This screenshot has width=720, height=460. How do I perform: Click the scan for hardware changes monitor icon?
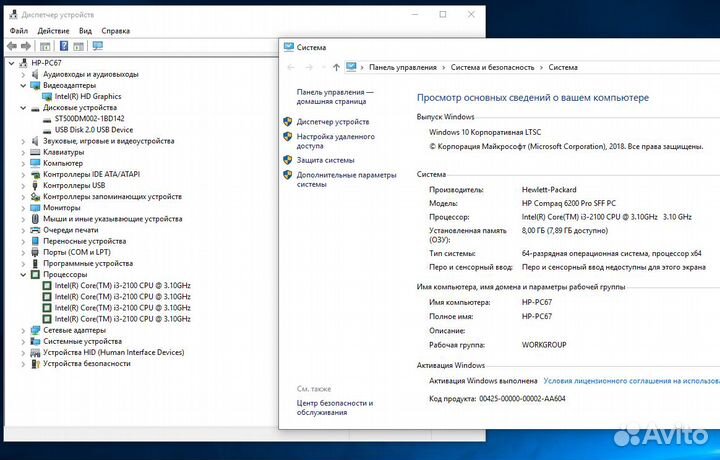click(97, 46)
